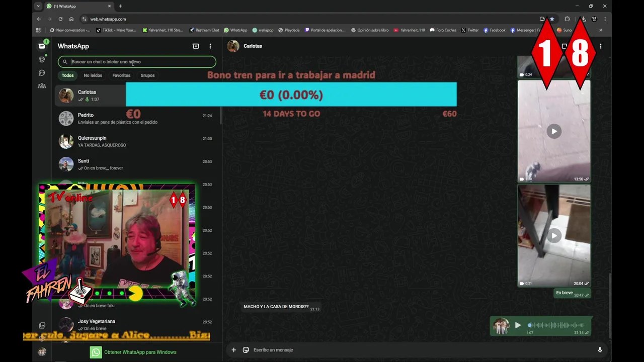Open the browser apps grid icon
644x362 pixels.
click(38, 30)
